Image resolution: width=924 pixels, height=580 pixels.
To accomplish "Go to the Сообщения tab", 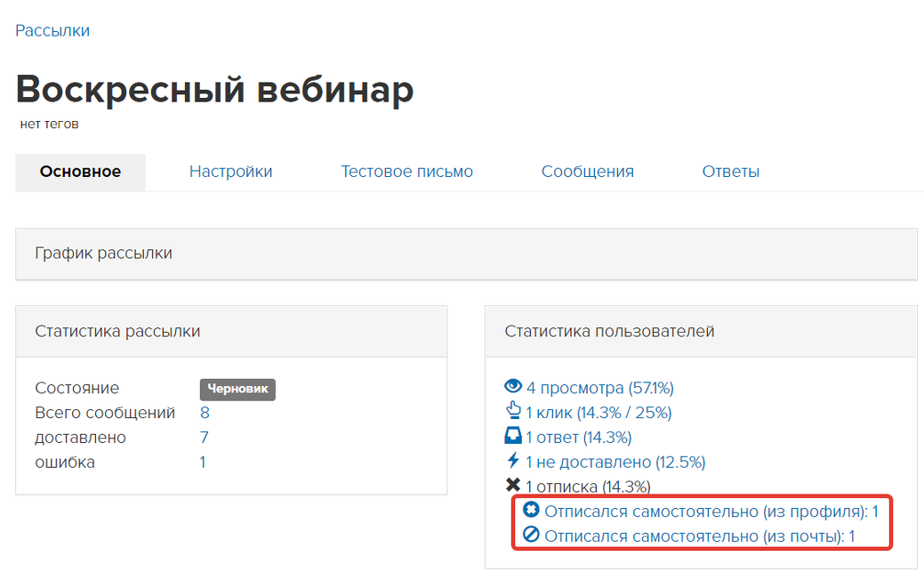I will pos(588,172).
